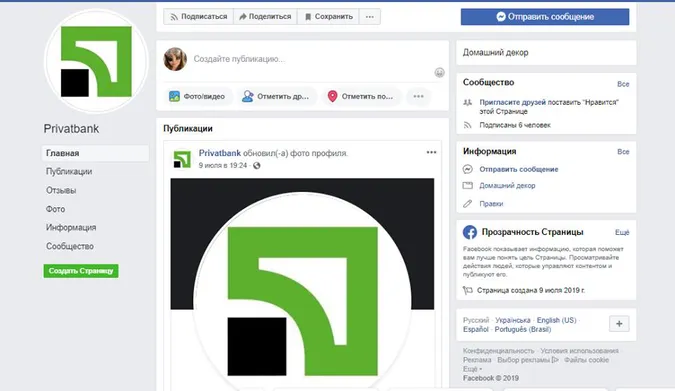Open the Информация tab in the sidebar
This screenshot has width=675, height=391.
coord(71,227)
